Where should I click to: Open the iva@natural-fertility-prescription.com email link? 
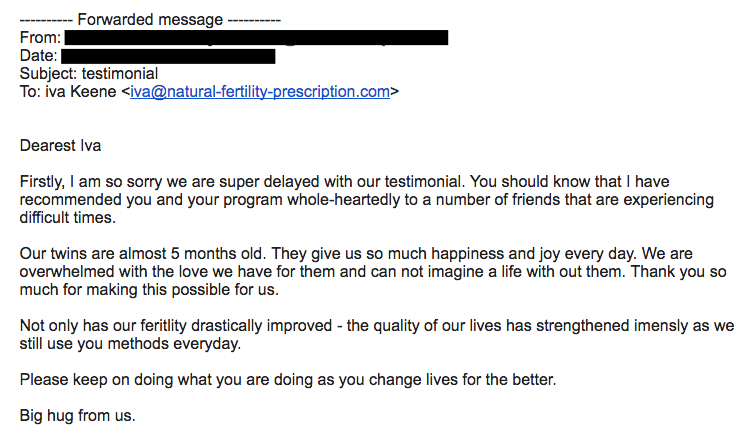[x=260, y=92]
